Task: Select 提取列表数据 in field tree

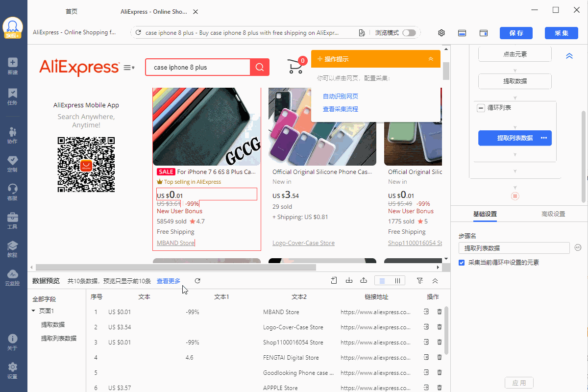Action: [x=59, y=338]
